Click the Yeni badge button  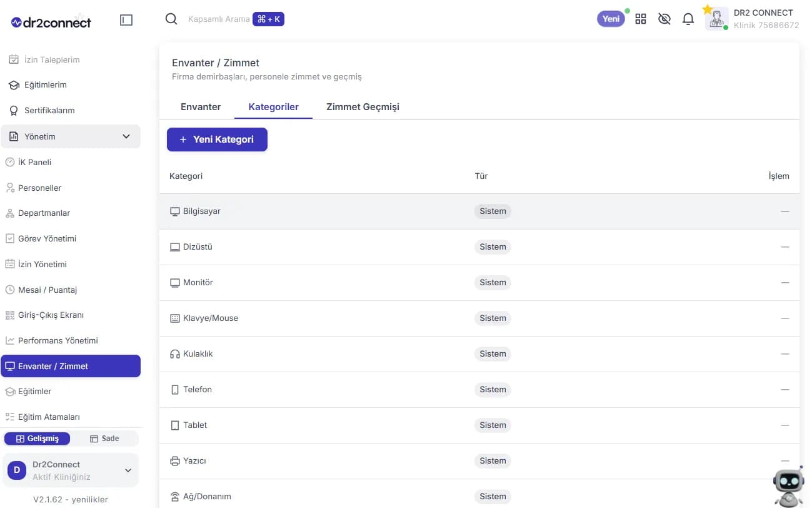[611, 19]
